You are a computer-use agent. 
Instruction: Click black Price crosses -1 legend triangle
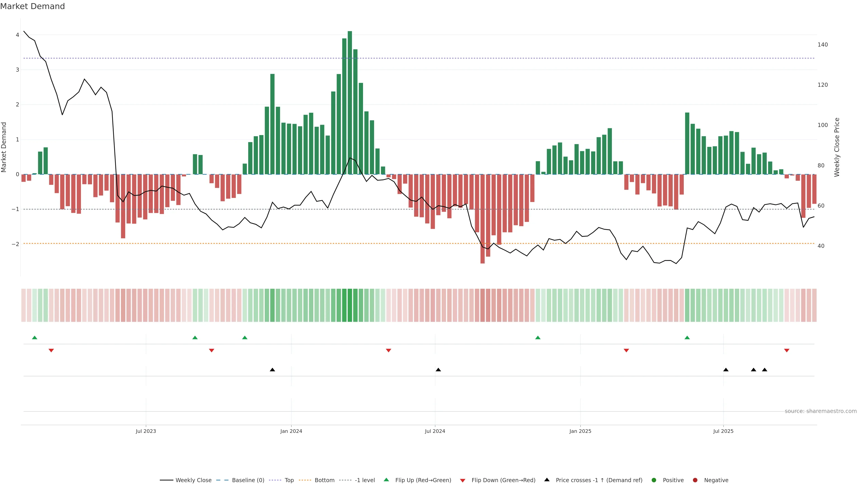tap(547, 480)
